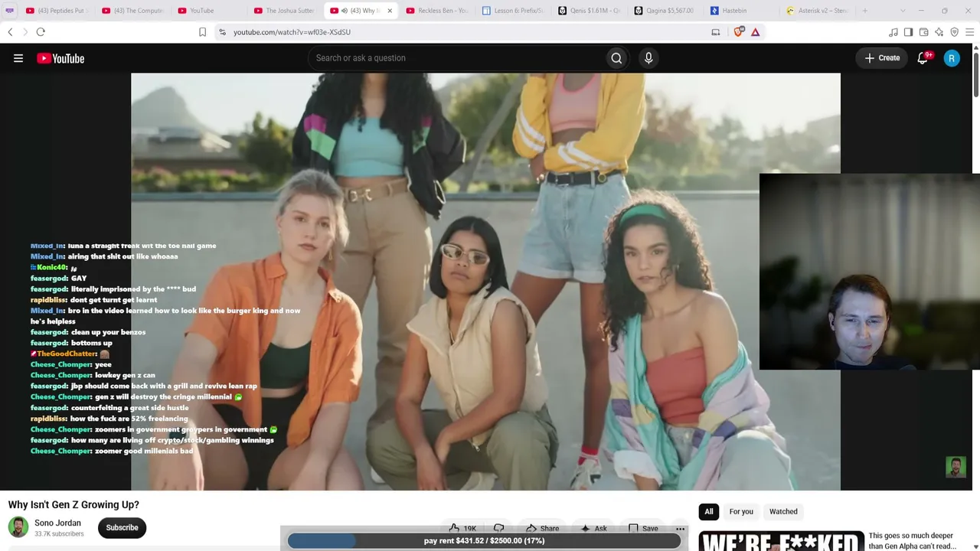Click the Create button
Viewport: 980px width, 551px height.
pyautogui.click(x=882, y=58)
